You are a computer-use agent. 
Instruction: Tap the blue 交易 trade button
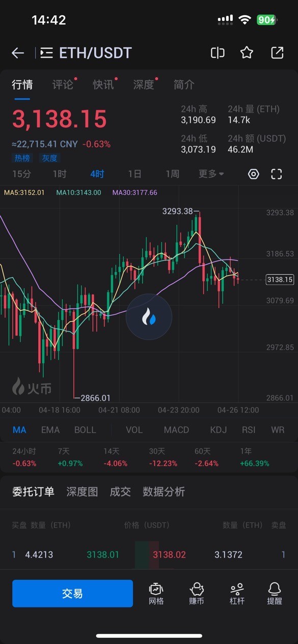coord(72,594)
